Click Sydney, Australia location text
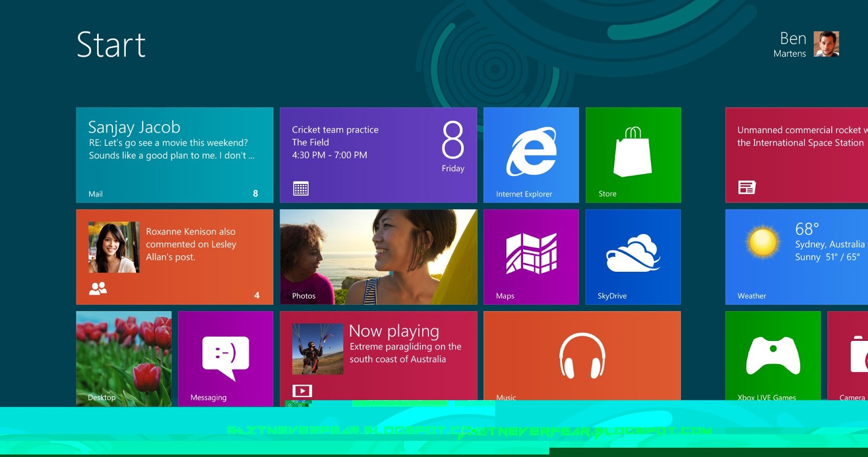The image size is (868, 457). pyautogui.click(x=830, y=244)
